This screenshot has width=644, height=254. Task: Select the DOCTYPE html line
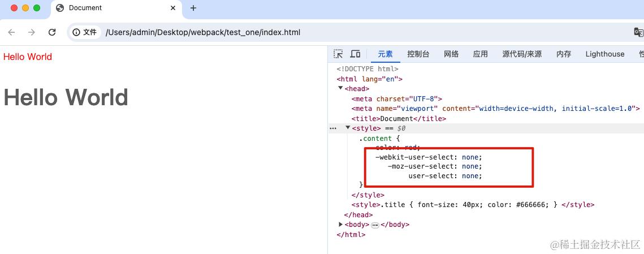tap(368, 69)
